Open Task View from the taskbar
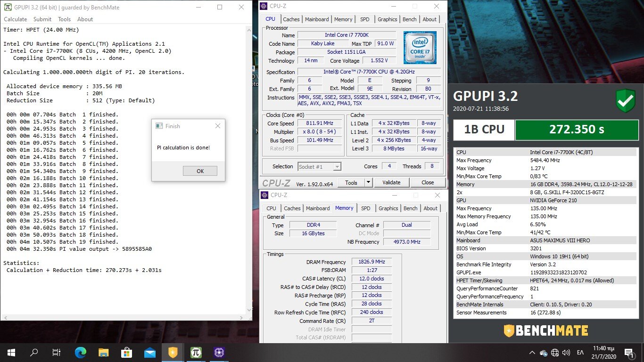Viewport: 644px width, 362px height. tap(57, 352)
